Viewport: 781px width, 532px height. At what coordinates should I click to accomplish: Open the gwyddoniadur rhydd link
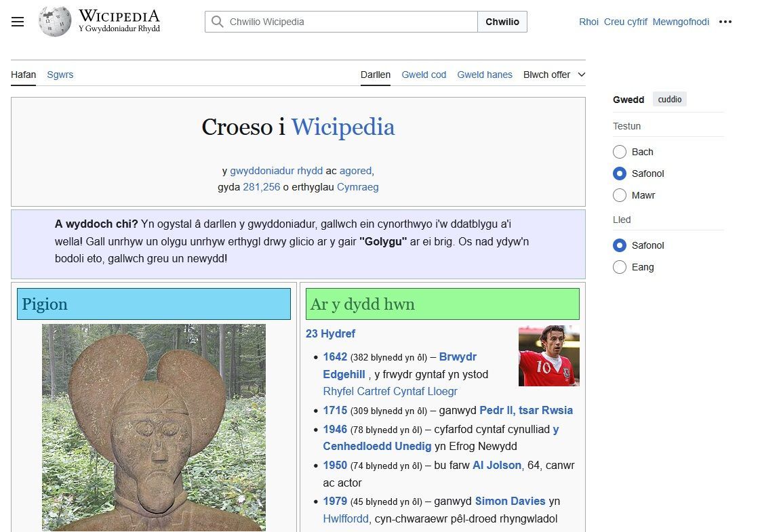coord(277,171)
